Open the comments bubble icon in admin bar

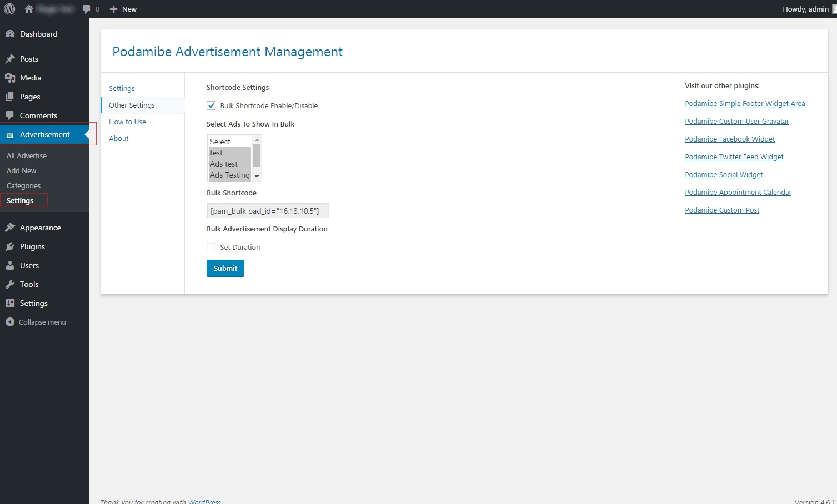(x=86, y=9)
